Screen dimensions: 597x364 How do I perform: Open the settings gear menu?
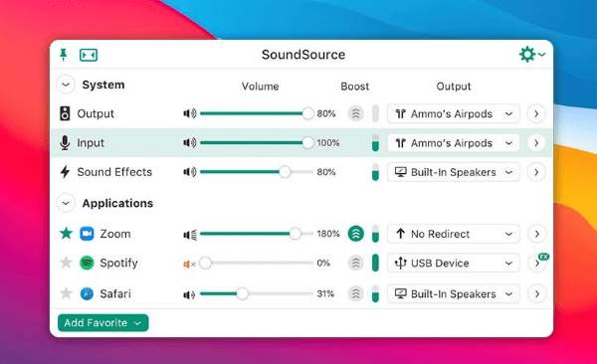532,55
